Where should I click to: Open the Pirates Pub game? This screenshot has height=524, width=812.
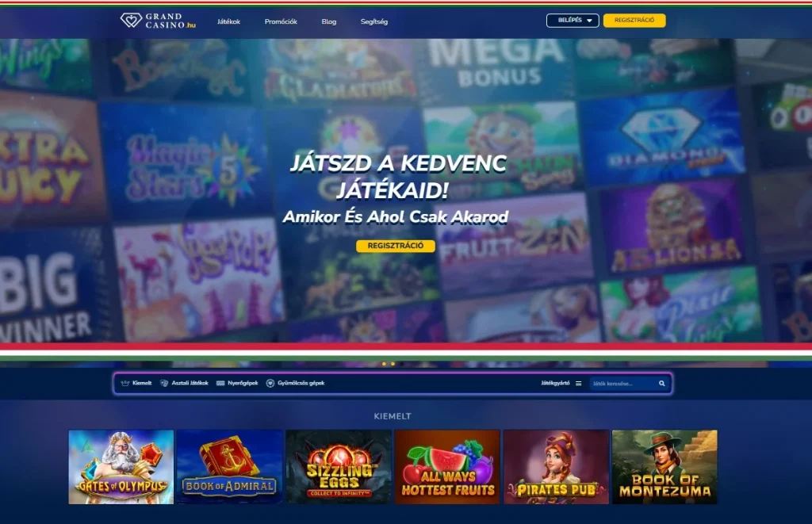point(556,467)
